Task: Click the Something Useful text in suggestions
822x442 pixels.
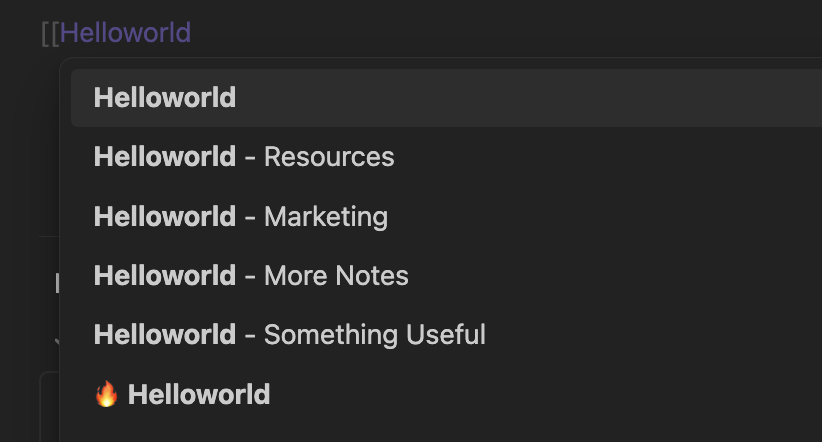Action: [x=375, y=335]
